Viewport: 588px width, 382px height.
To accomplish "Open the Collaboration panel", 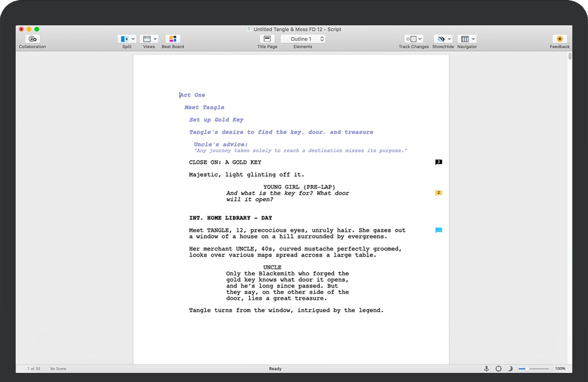I will click(x=32, y=39).
